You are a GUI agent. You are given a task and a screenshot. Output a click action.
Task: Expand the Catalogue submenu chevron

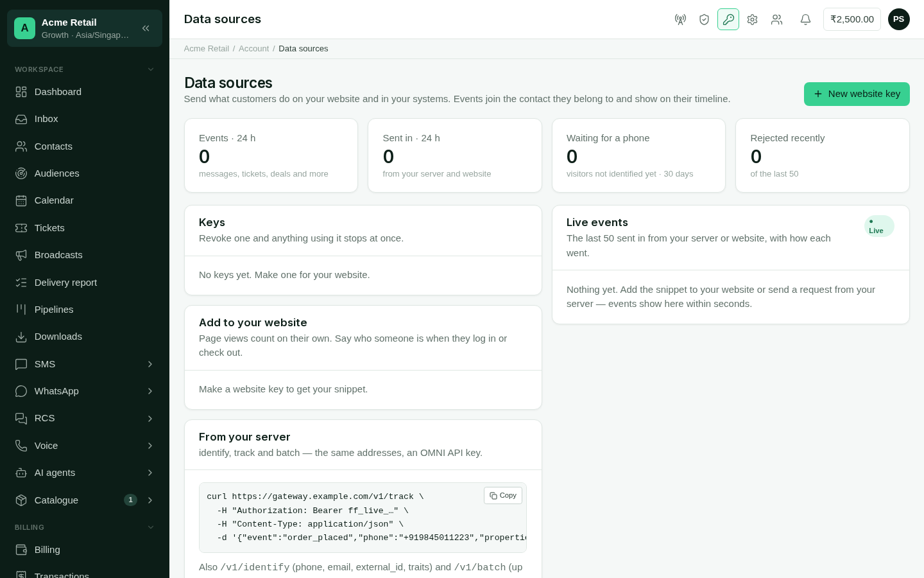(150, 500)
